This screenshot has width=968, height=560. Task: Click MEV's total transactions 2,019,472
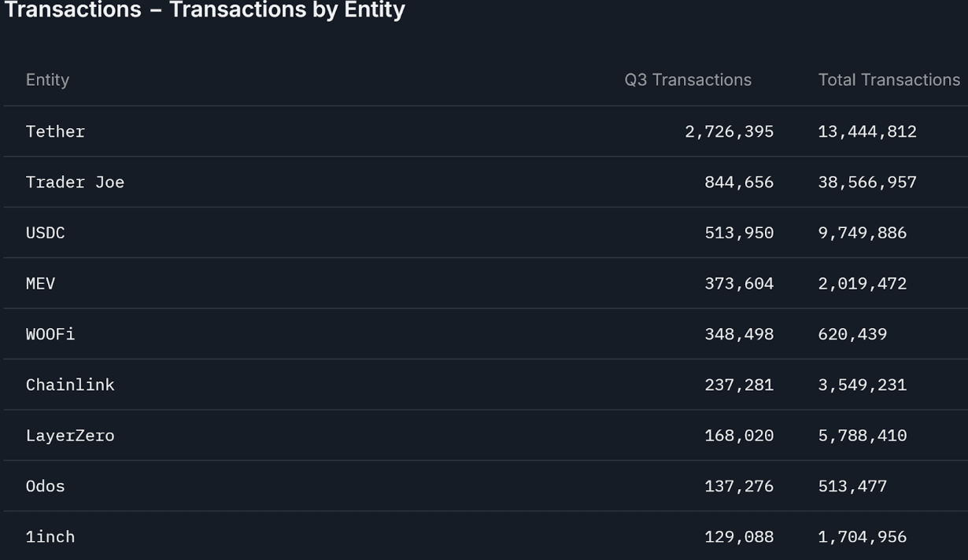(x=863, y=284)
